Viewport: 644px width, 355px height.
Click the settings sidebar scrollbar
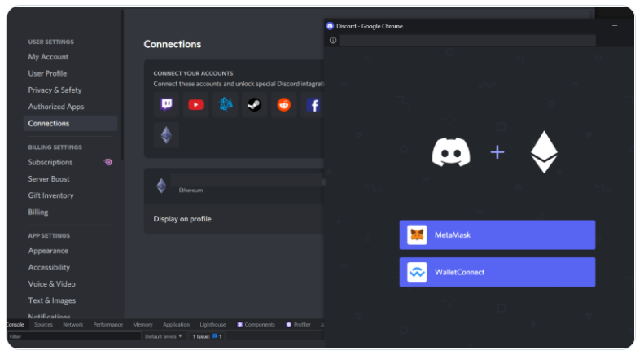[x=122, y=84]
